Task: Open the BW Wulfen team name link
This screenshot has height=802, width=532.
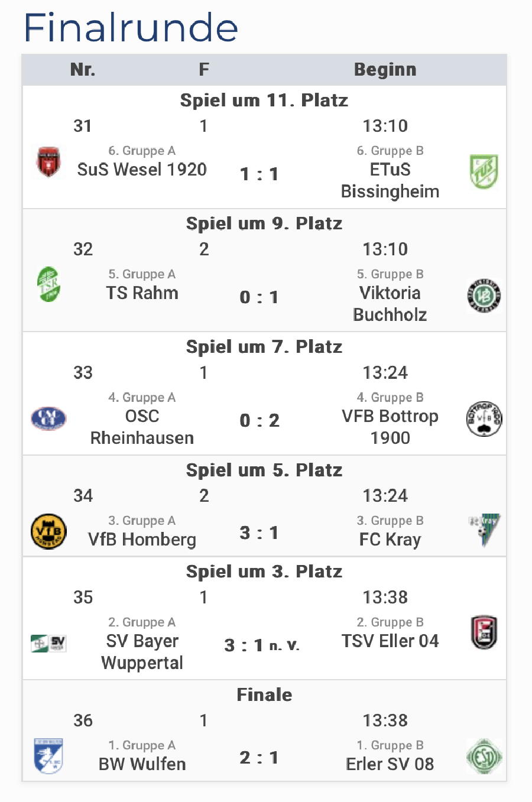Action: click(142, 764)
